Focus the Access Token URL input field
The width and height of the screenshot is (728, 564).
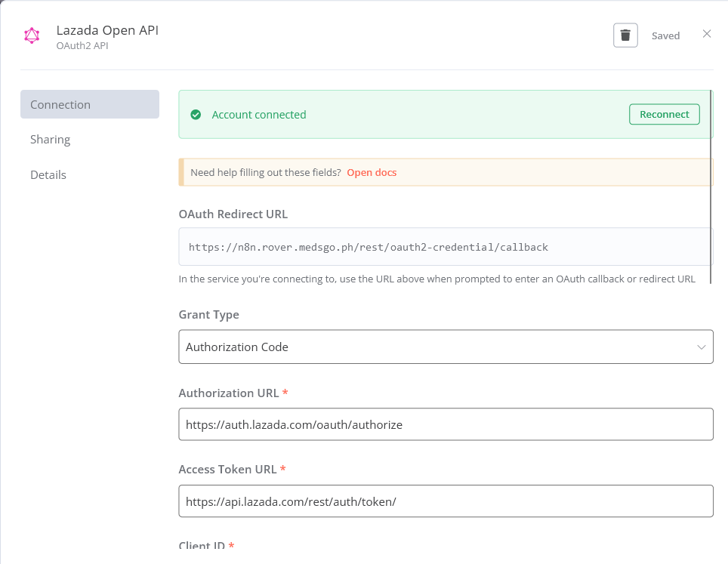click(446, 501)
